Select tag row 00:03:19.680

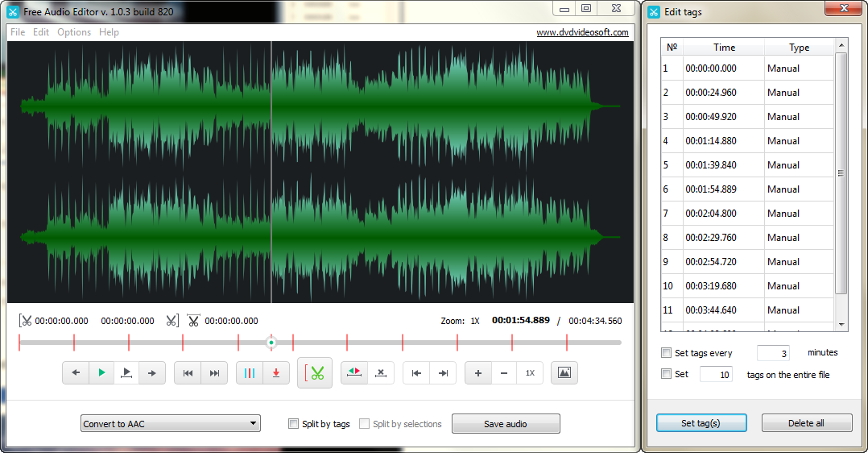747,286
